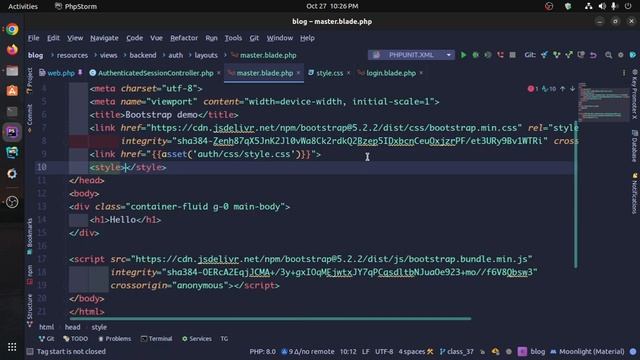Open the Commit tool window on left stripe
The height and width of the screenshot is (360, 640).
tap(29, 118)
